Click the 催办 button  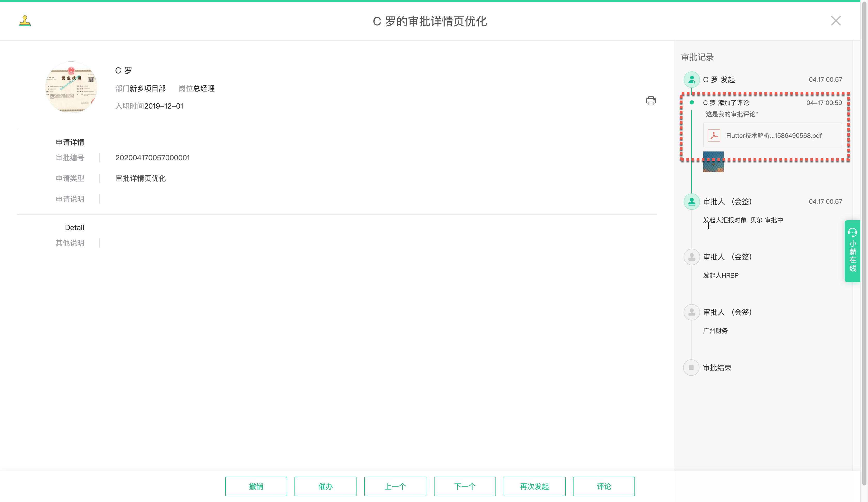click(x=325, y=486)
